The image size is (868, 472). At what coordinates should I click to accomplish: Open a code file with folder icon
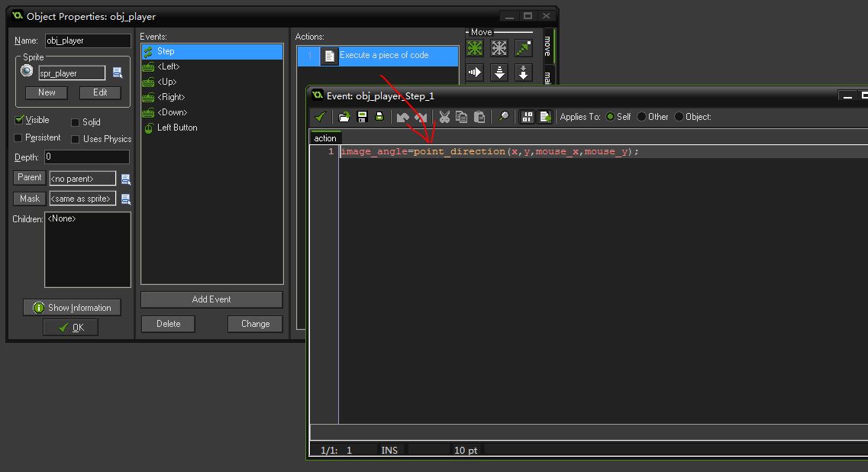pos(344,117)
